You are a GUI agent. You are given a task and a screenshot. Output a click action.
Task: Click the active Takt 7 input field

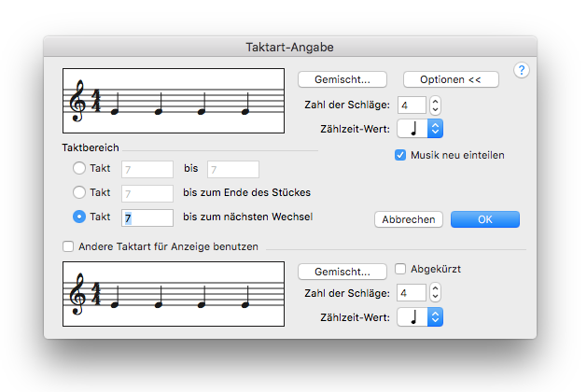click(147, 217)
